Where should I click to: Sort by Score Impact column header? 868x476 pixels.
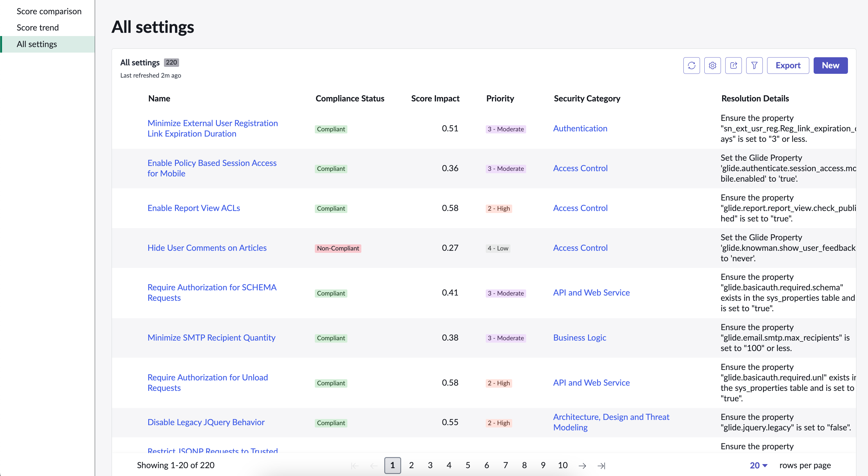click(x=435, y=98)
